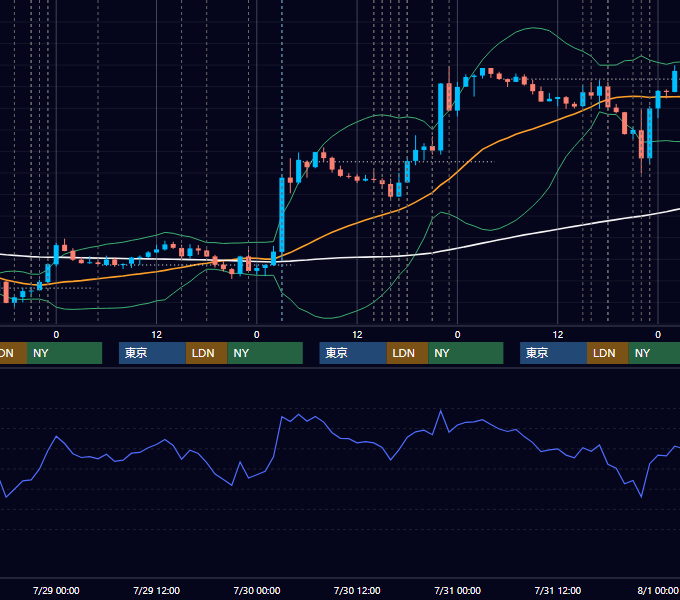Pick the NY session block spanning 8/1 00:00
Screen dimensions: 680x600
(x=654, y=353)
